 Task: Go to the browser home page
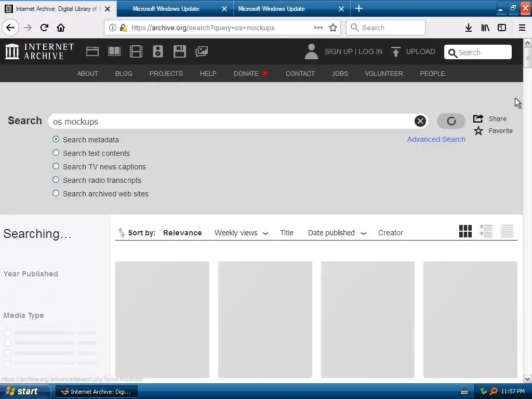click(61, 28)
